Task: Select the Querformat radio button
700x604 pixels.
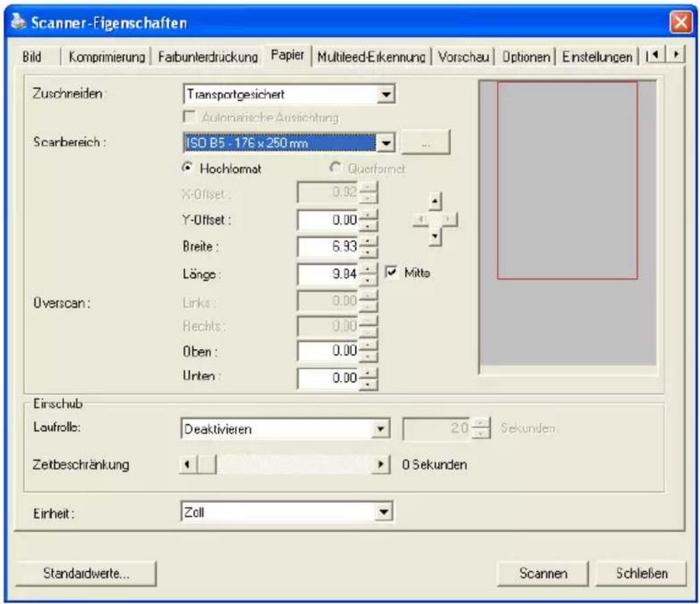Action: [335, 168]
